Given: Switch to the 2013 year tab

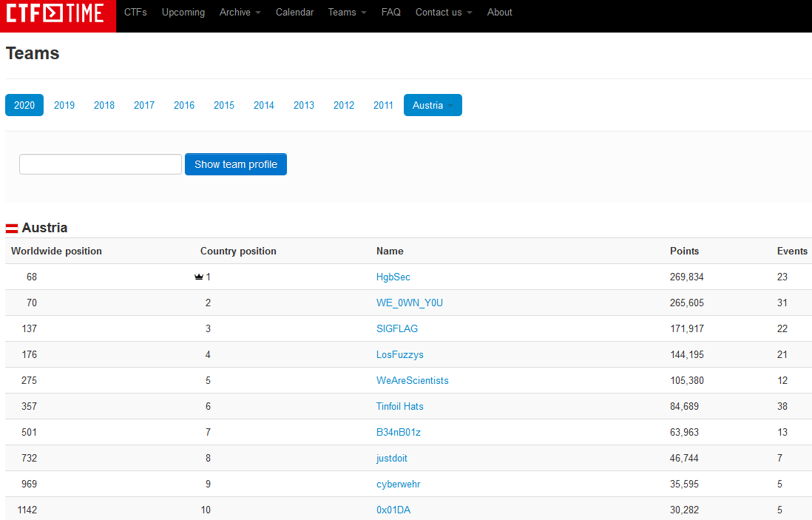Looking at the screenshot, I should coord(303,105).
